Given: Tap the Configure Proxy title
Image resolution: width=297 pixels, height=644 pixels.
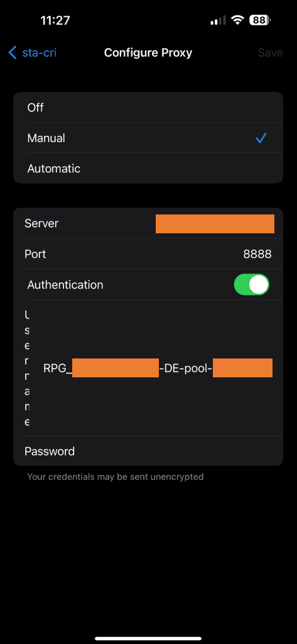Looking at the screenshot, I should tap(148, 53).
